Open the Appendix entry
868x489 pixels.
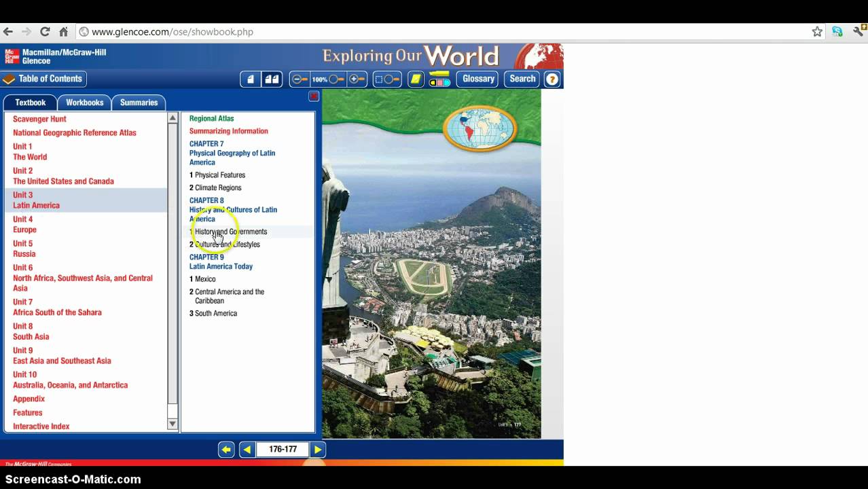[x=29, y=399]
